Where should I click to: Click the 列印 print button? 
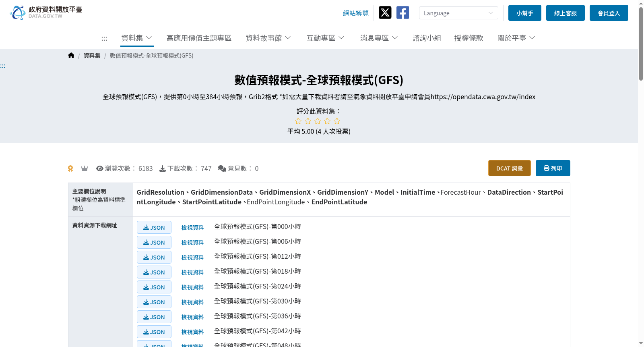[x=553, y=168]
